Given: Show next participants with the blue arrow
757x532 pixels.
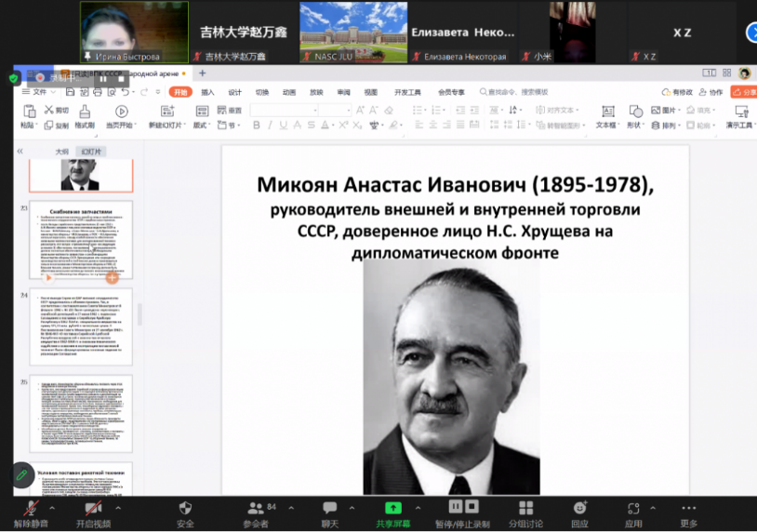Looking at the screenshot, I should click(751, 32).
